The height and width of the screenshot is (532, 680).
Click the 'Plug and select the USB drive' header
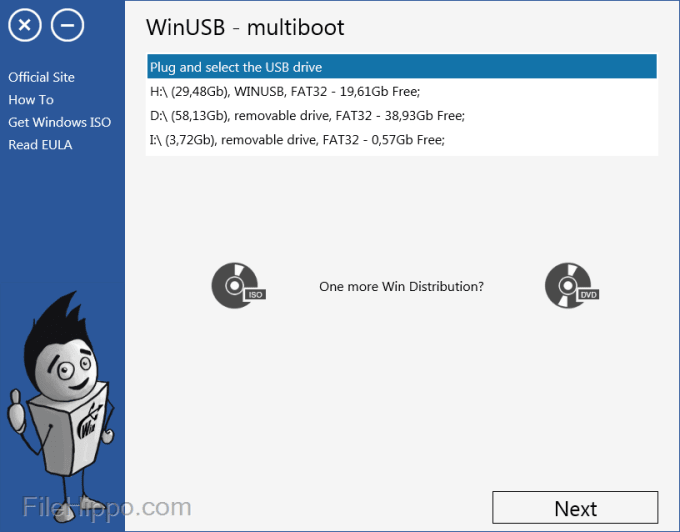(402, 67)
